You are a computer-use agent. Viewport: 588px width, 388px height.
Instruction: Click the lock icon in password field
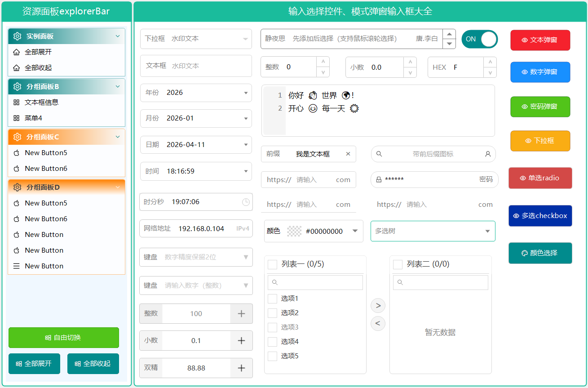pos(379,179)
